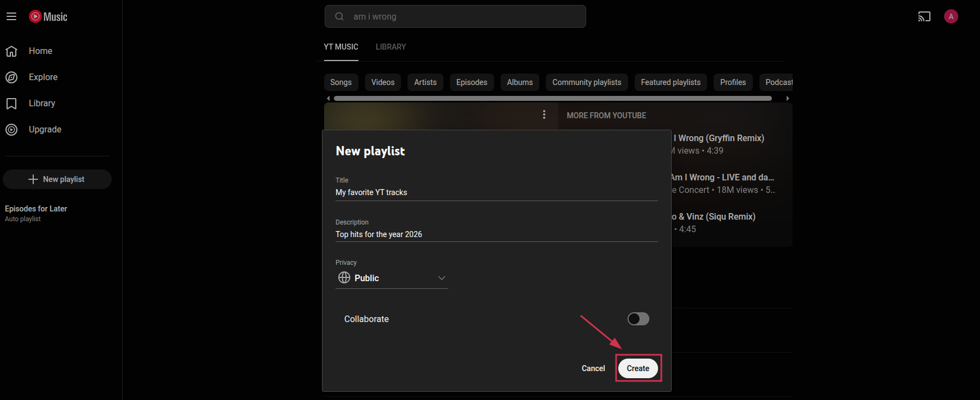
Task: Click New playlist in the sidebar
Action: coord(57,179)
